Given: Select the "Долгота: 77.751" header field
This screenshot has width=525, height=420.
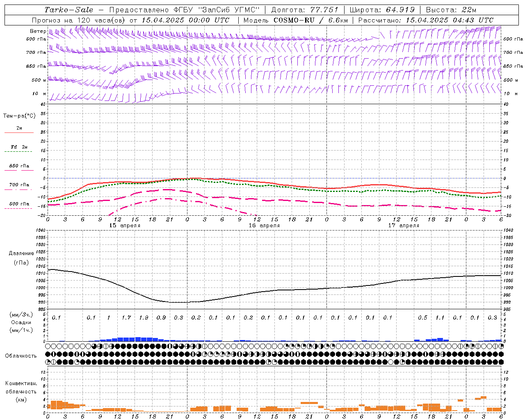Looking at the screenshot, I should 305,10.
